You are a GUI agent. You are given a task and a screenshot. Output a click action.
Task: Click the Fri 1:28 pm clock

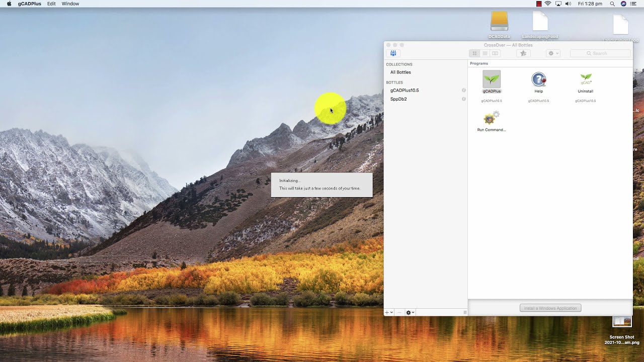[590, 4]
